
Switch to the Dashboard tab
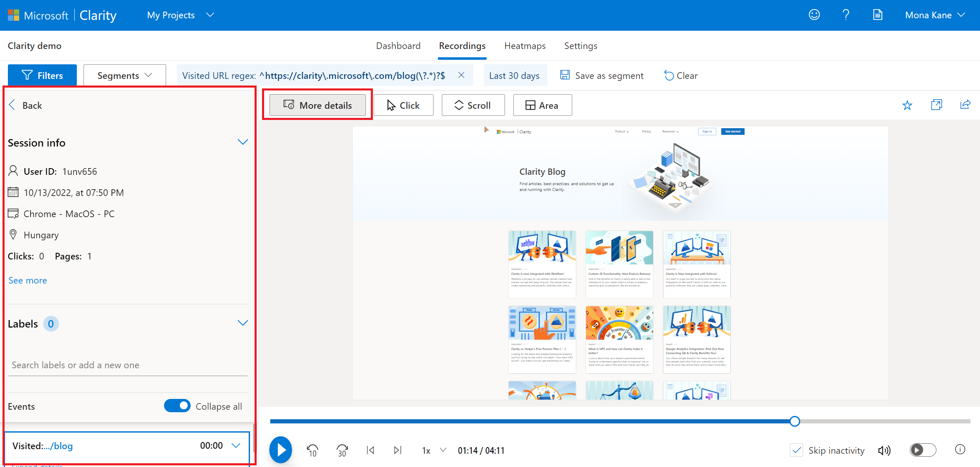(x=398, y=46)
